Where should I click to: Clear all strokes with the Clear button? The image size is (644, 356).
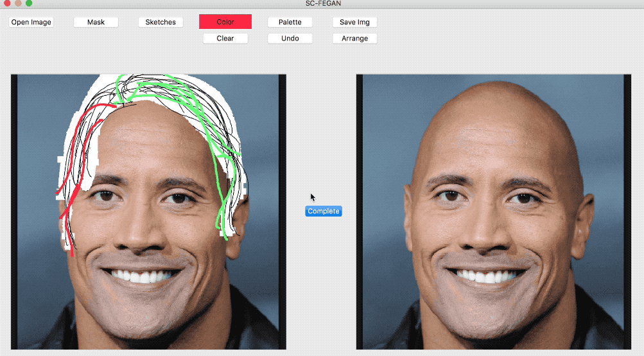tap(225, 38)
